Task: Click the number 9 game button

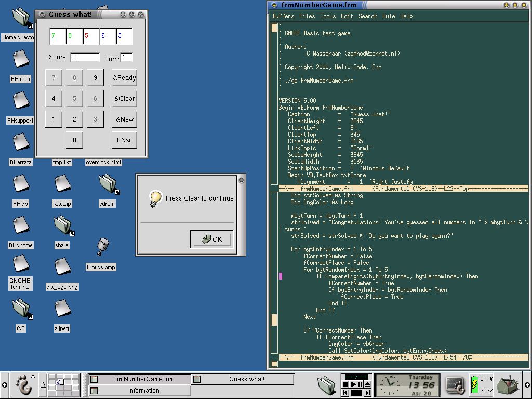Action: tap(95, 78)
